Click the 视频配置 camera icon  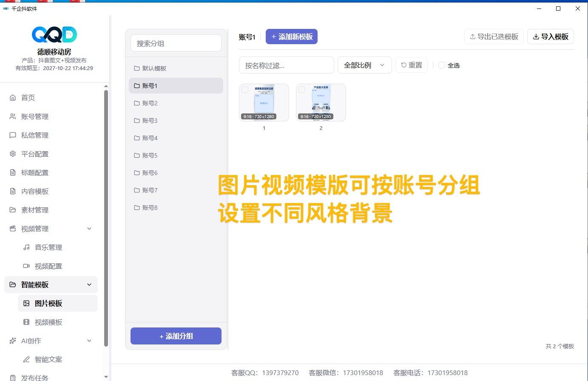coord(26,266)
